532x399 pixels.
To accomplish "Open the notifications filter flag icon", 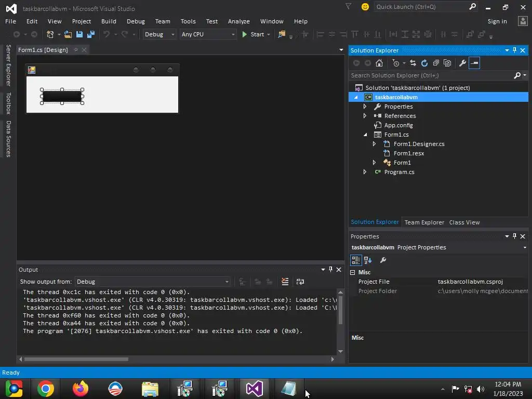I will tap(349, 6).
